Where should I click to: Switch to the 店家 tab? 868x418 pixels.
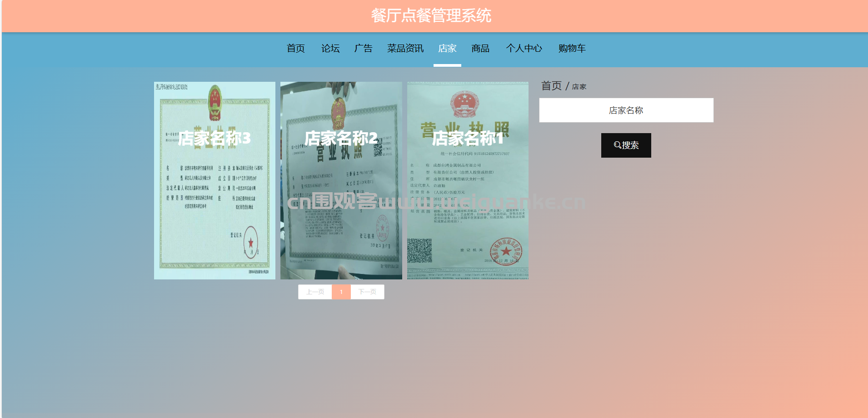click(447, 48)
